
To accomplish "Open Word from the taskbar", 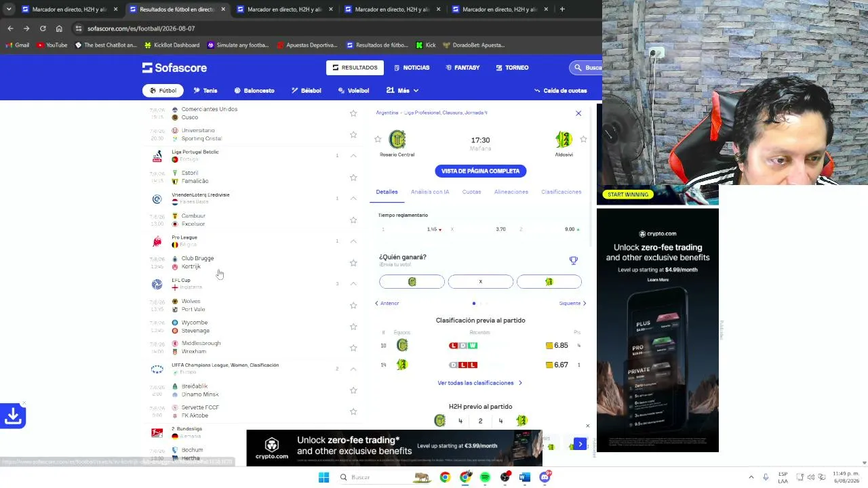I will pos(525,477).
